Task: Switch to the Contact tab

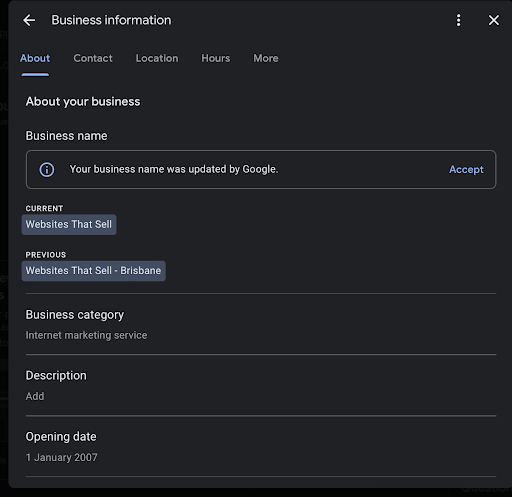Action: click(93, 58)
